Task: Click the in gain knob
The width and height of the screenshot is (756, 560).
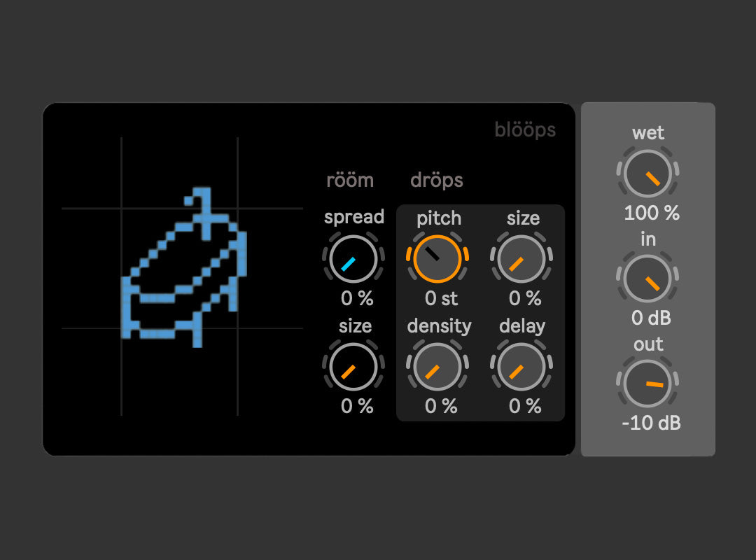Action: click(x=647, y=279)
